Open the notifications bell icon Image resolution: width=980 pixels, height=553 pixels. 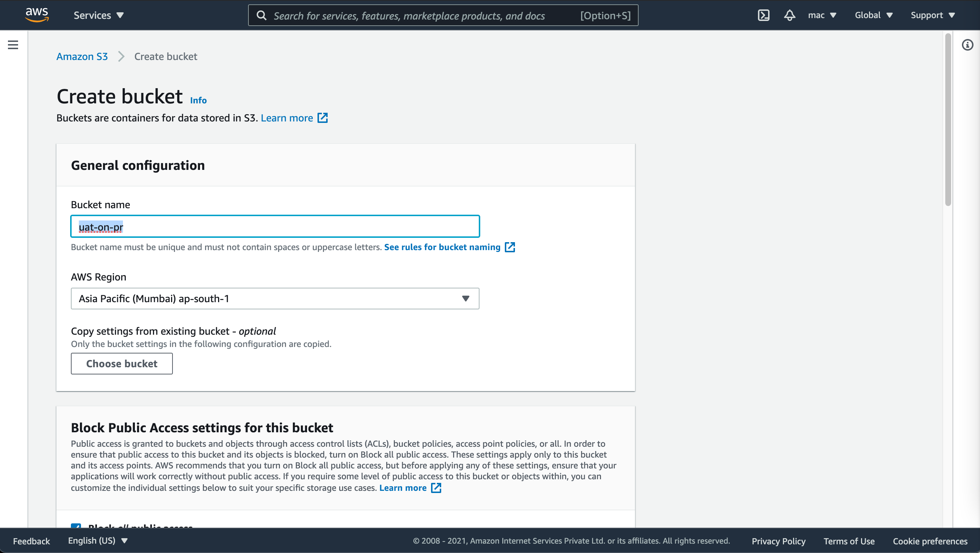tap(789, 15)
